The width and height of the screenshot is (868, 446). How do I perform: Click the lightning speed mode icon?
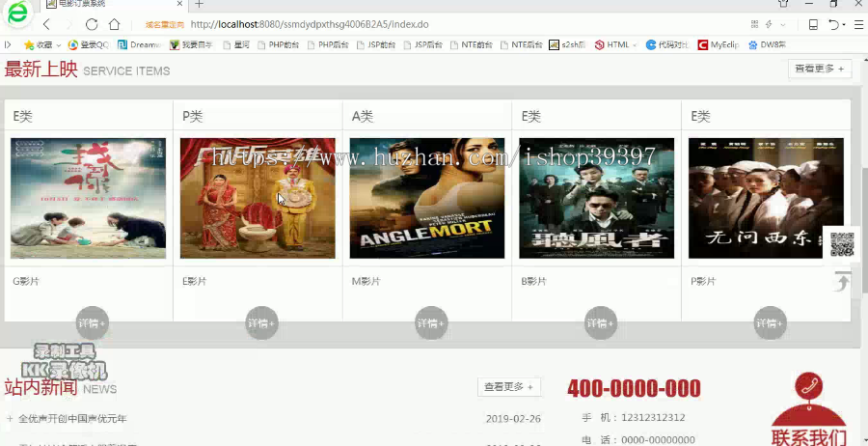pos(769,24)
